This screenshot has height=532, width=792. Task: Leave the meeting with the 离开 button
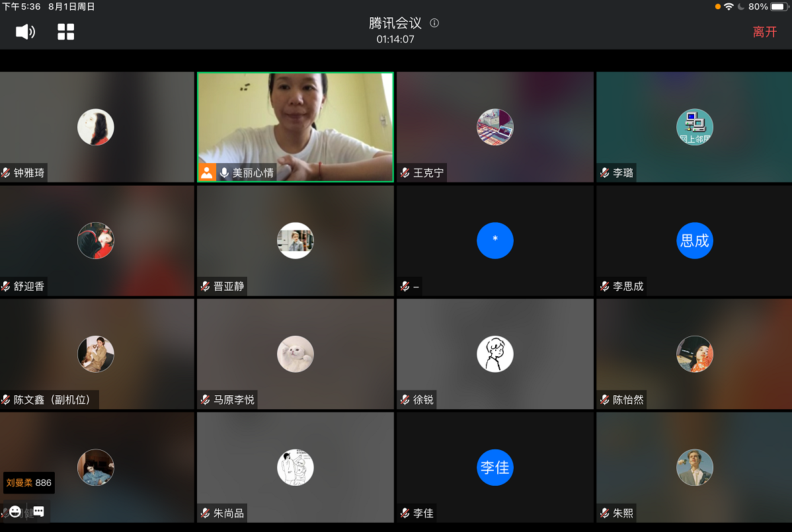coord(765,32)
